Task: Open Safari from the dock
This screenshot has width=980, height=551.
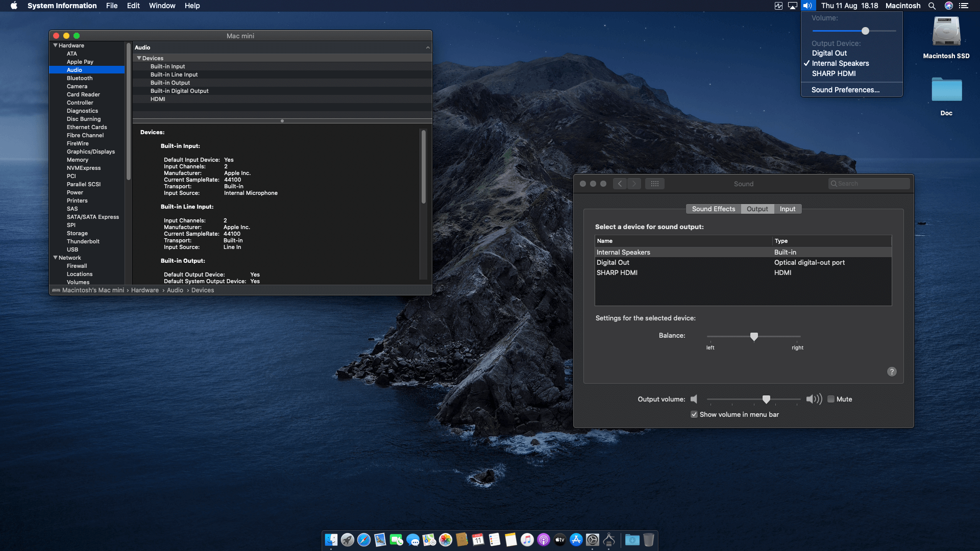Action: 364,540
